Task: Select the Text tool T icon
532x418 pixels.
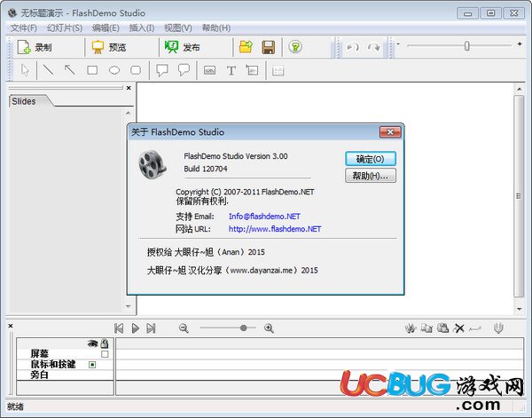Action: click(231, 71)
